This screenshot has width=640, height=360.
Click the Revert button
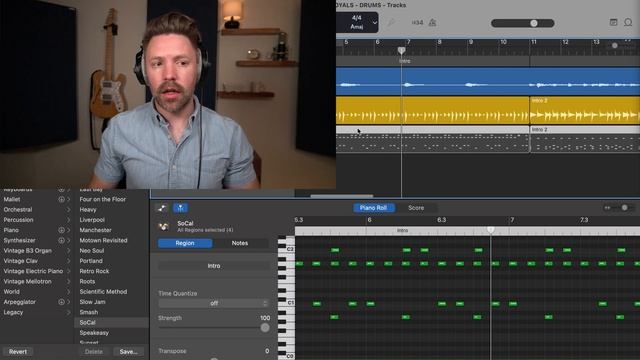click(18, 351)
